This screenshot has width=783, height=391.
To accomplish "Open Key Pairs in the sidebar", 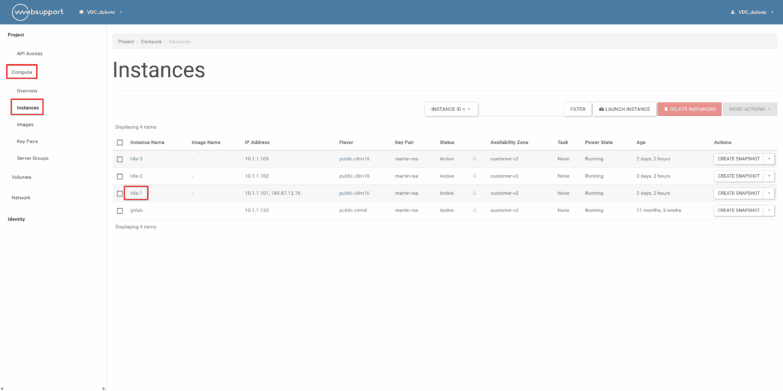I will [27, 141].
